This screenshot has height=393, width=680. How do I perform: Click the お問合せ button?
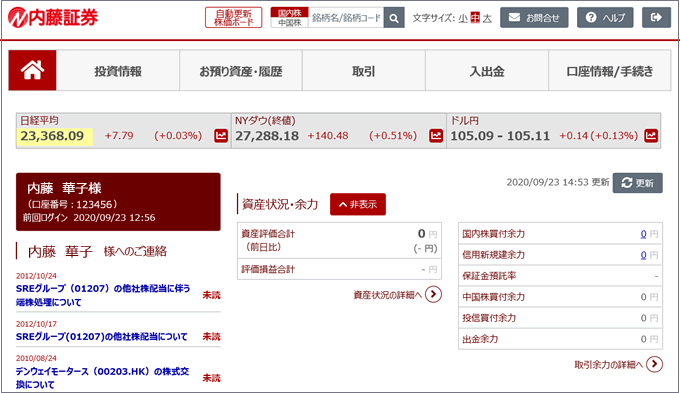(x=534, y=17)
